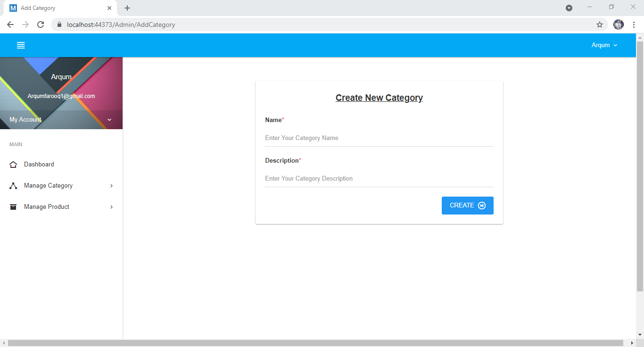Image resolution: width=644 pixels, height=347 pixels.
Task: Click the vertical page scrollbar
Action: pos(640,166)
